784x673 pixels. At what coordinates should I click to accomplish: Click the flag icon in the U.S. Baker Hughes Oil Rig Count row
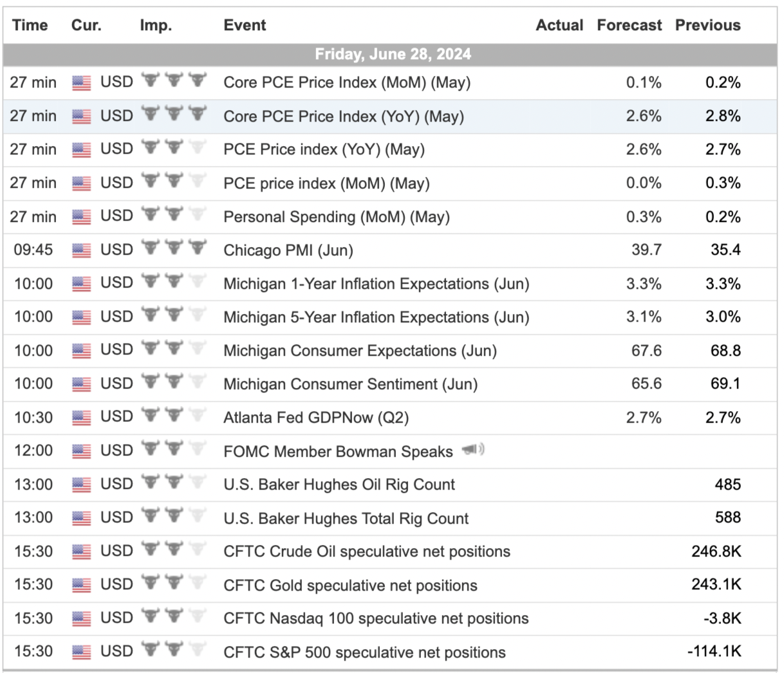(81, 484)
